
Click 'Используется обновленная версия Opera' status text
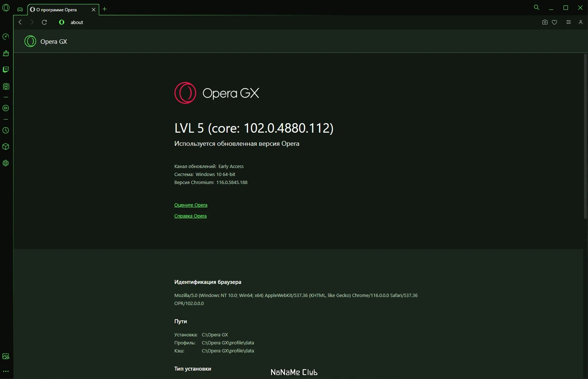237,144
